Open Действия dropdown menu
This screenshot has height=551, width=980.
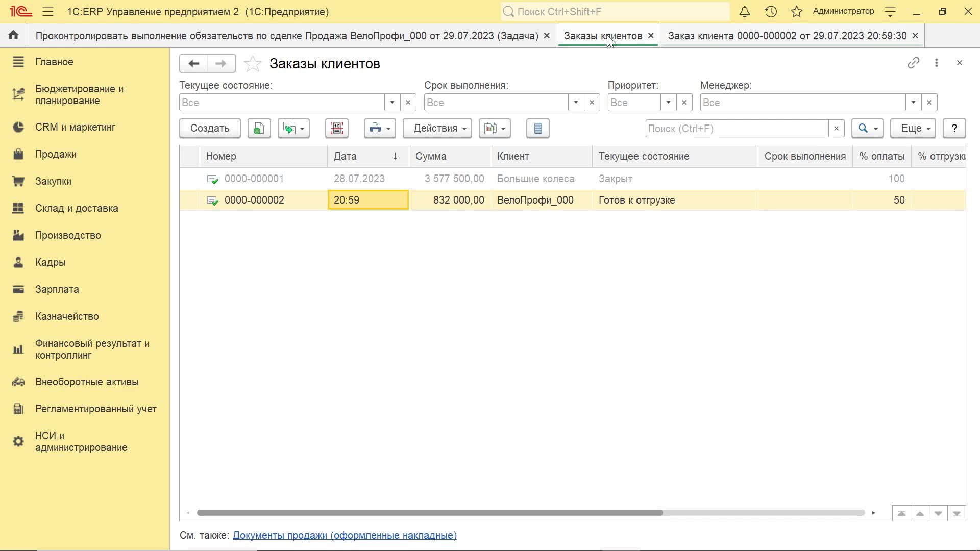[437, 129]
